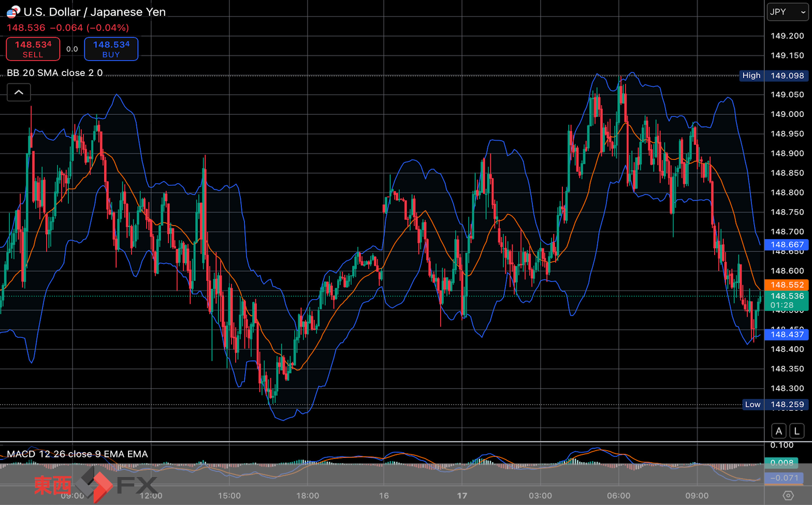Click the orange 148.552 basis price label

(x=787, y=285)
